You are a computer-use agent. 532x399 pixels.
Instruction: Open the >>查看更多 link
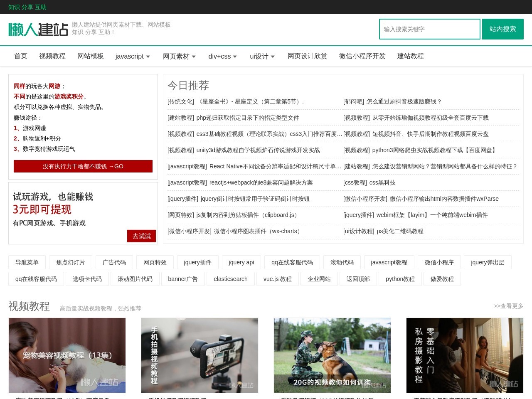[x=508, y=306]
